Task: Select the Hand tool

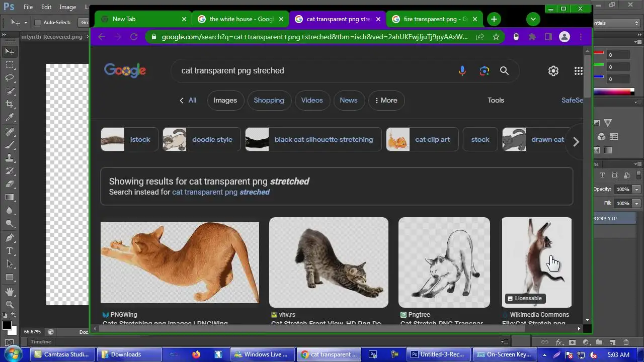Action: (10, 292)
